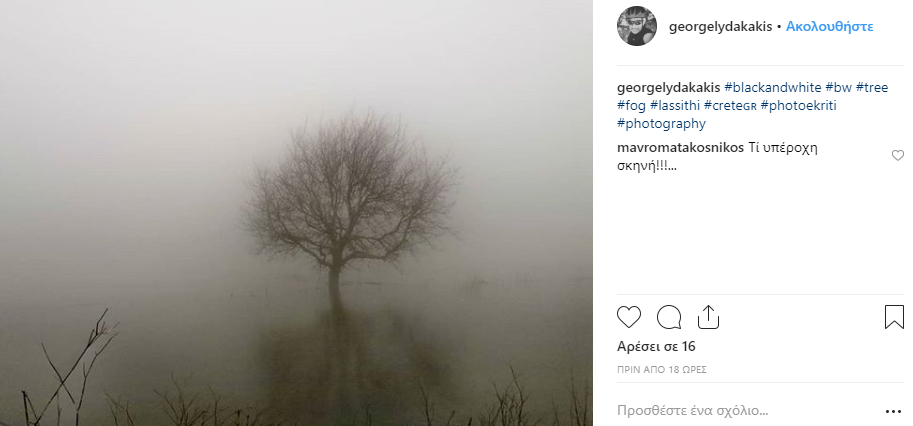The height and width of the screenshot is (426, 913).
Task: Click georgelydakakis profile avatar
Action: (637, 27)
